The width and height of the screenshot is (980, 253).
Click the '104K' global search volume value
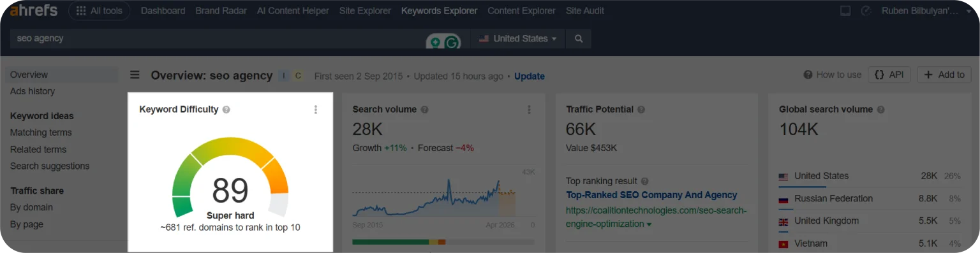click(798, 129)
